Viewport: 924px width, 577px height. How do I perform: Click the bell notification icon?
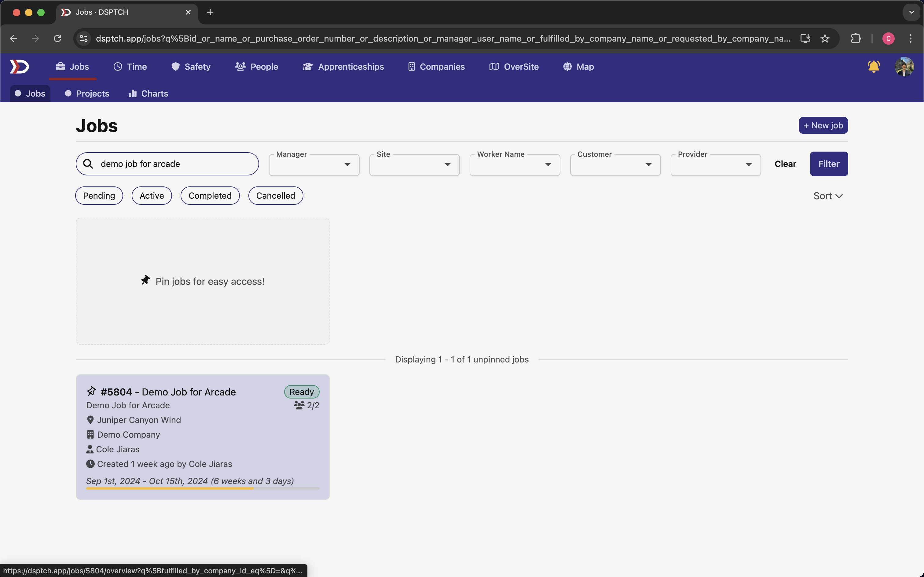tap(873, 67)
